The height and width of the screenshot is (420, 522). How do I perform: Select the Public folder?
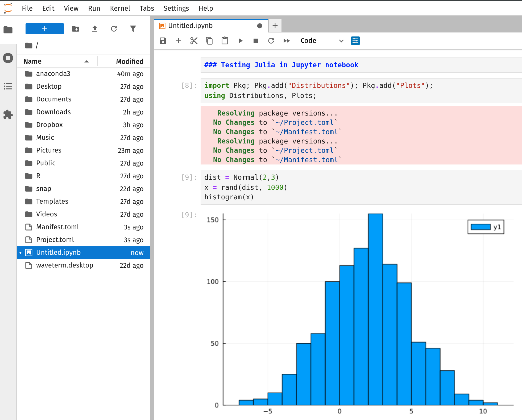tap(84, 163)
